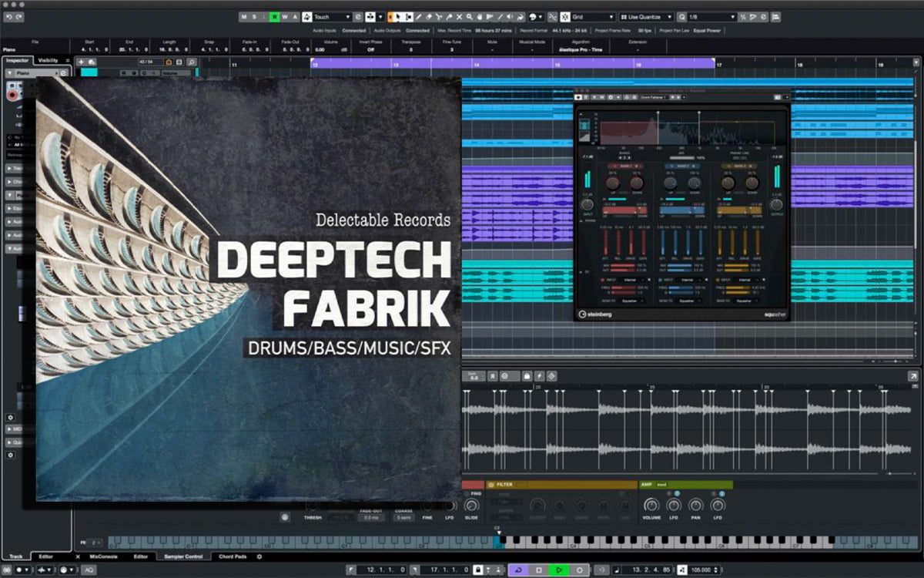Viewport: 924px width, 578px height.
Task: Click the red band UP ratio knob
Action: 614,183
